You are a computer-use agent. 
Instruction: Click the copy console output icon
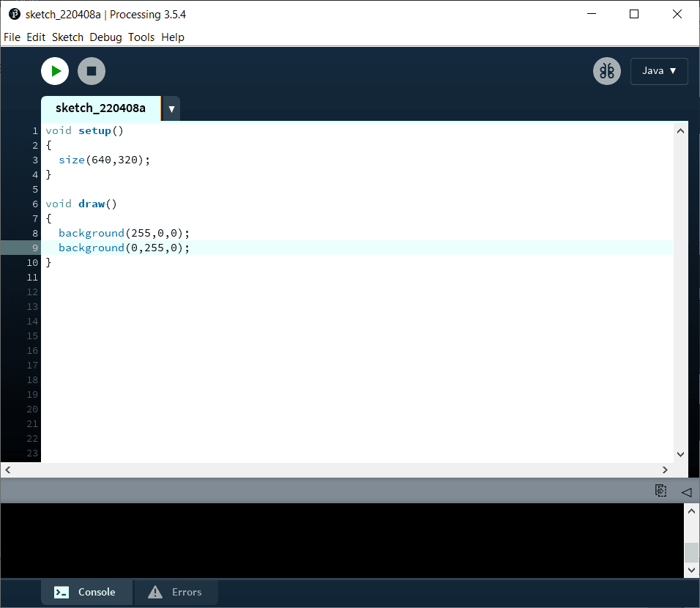(x=660, y=491)
